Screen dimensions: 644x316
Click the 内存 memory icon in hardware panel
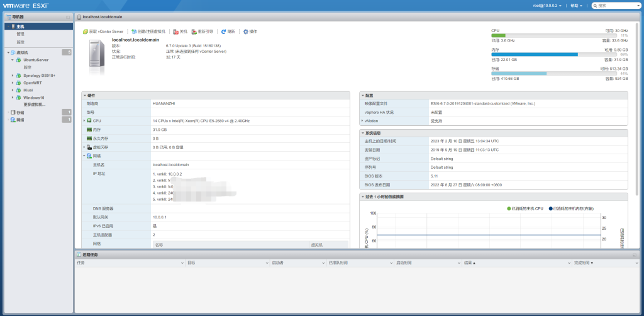click(89, 130)
